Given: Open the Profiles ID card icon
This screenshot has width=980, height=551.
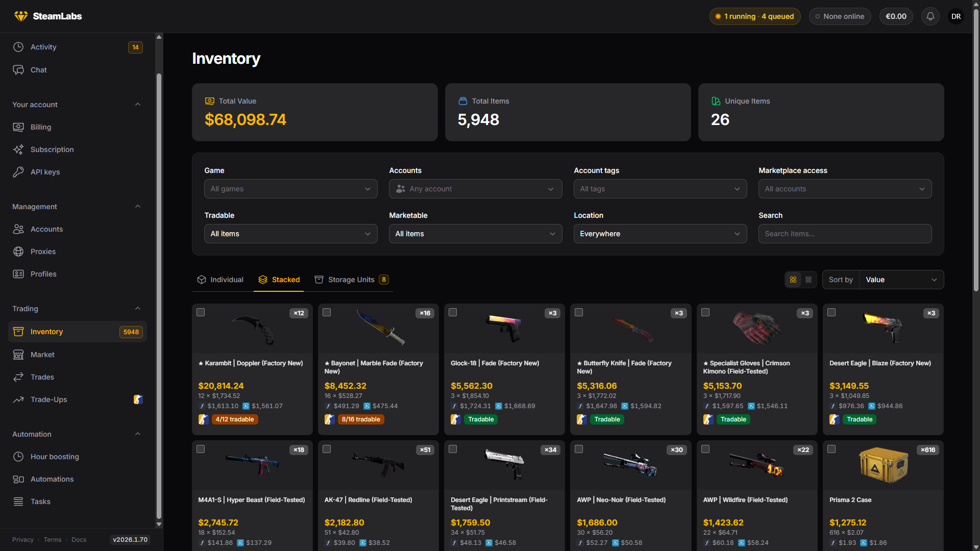Looking at the screenshot, I should (x=18, y=274).
